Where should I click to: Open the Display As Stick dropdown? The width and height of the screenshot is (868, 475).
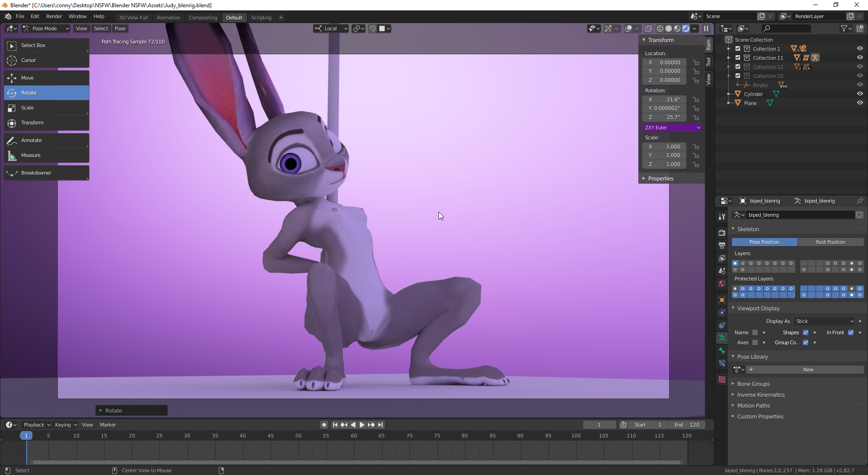tap(825, 321)
